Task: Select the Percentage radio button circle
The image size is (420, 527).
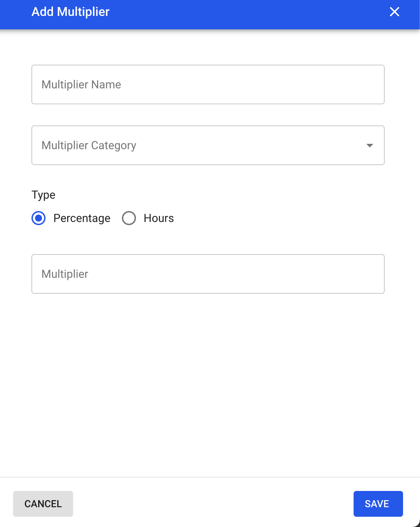Action: (39, 218)
